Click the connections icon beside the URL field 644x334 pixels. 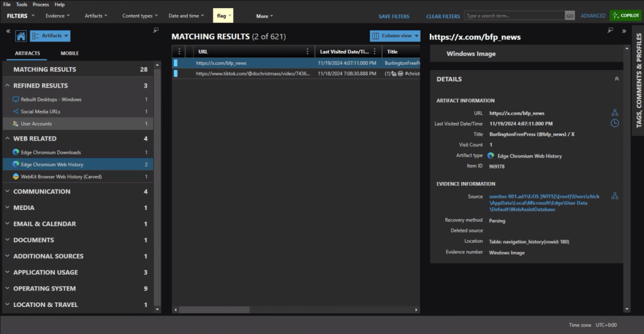click(614, 113)
